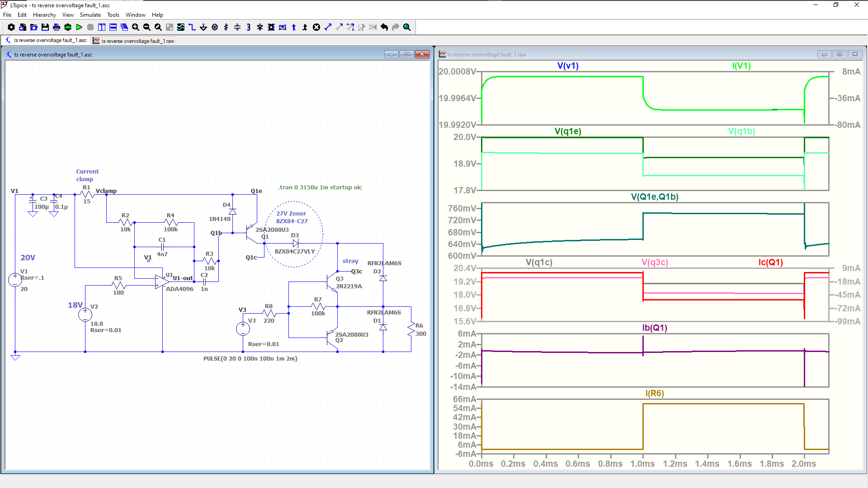Tile windows horizontally using toolbar icon
Screen dimensions: 868x488
point(113,27)
